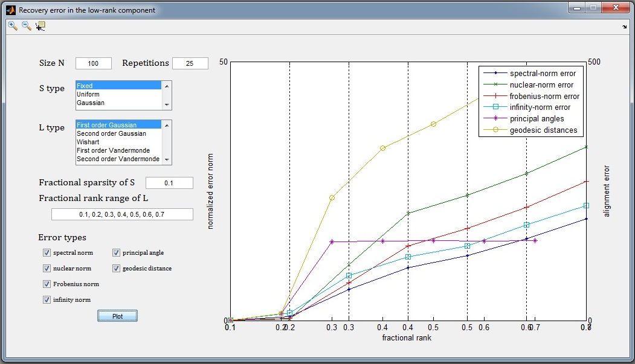Toggle the principal angle checkbox
Image resolution: width=635 pixels, height=364 pixels.
117,253
